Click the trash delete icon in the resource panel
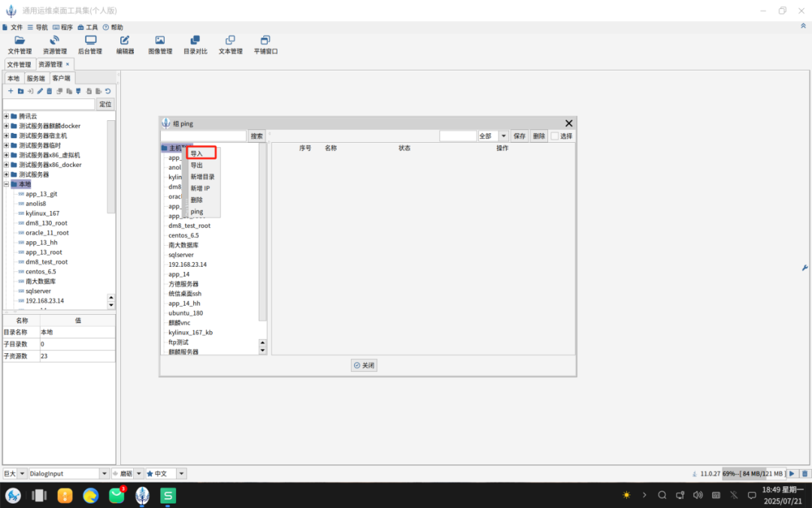Viewport: 812px width, 508px height. point(50,91)
